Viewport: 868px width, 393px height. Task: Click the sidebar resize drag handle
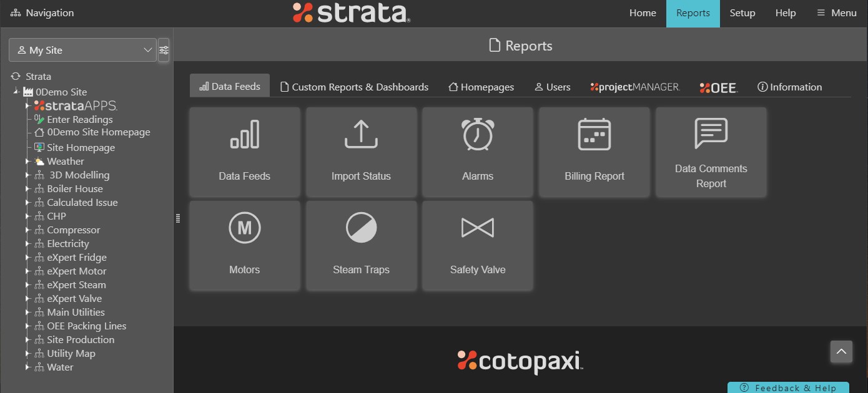coord(178,218)
